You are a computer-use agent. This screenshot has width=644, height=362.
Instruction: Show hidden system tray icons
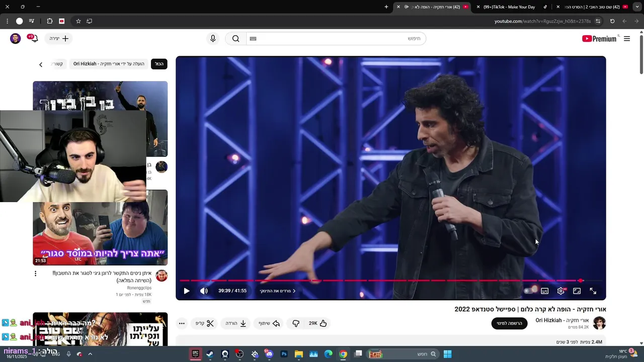pos(90,354)
